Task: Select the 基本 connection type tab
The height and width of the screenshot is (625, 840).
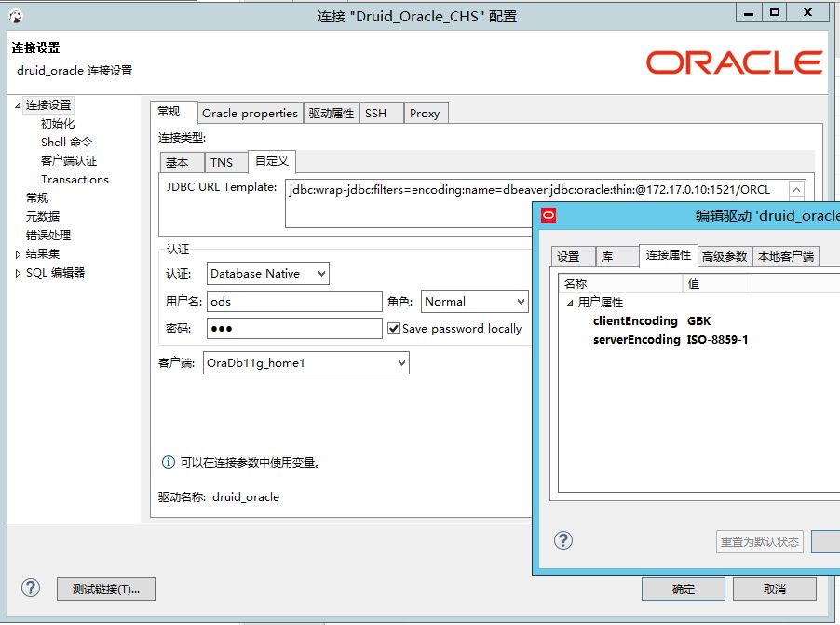Action: click(182, 162)
